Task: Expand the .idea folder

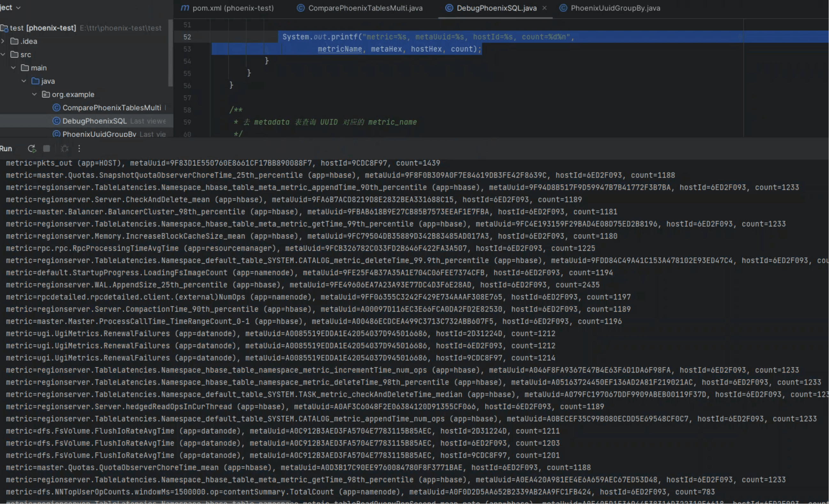Action: [x=3, y=41]
